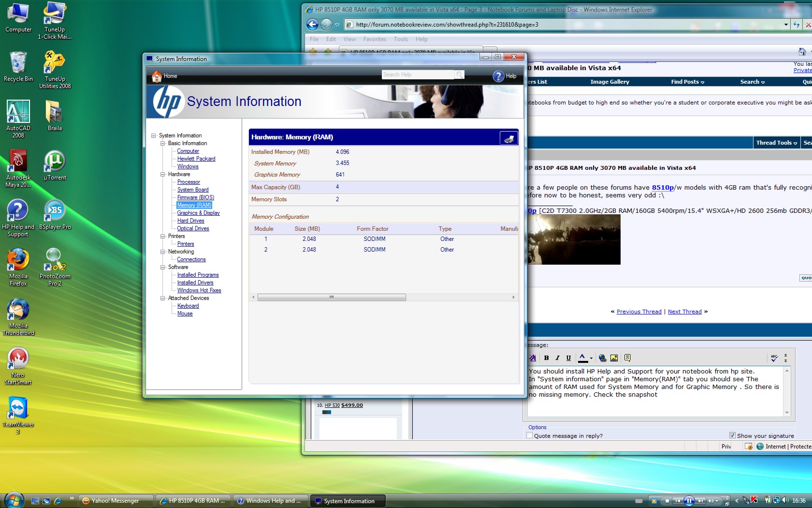Click the Internet Explorer back arrow
The image size is (812, 508).
(313, 24)
